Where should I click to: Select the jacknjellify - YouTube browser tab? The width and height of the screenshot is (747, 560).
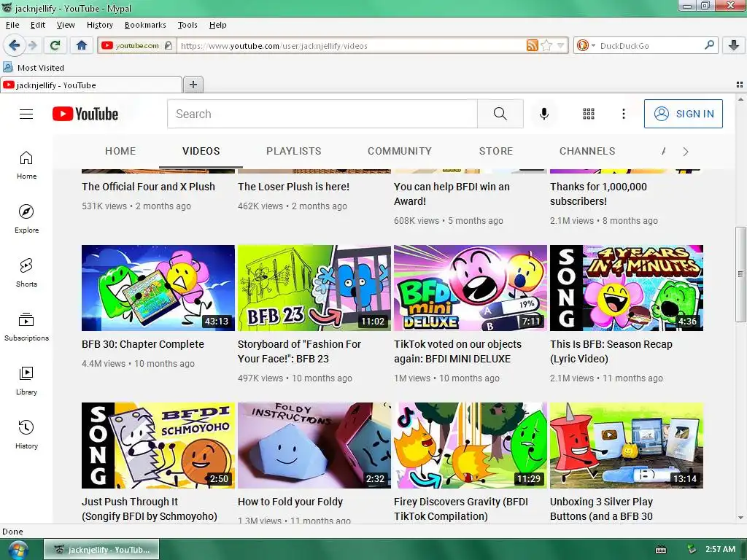point(91,85)
